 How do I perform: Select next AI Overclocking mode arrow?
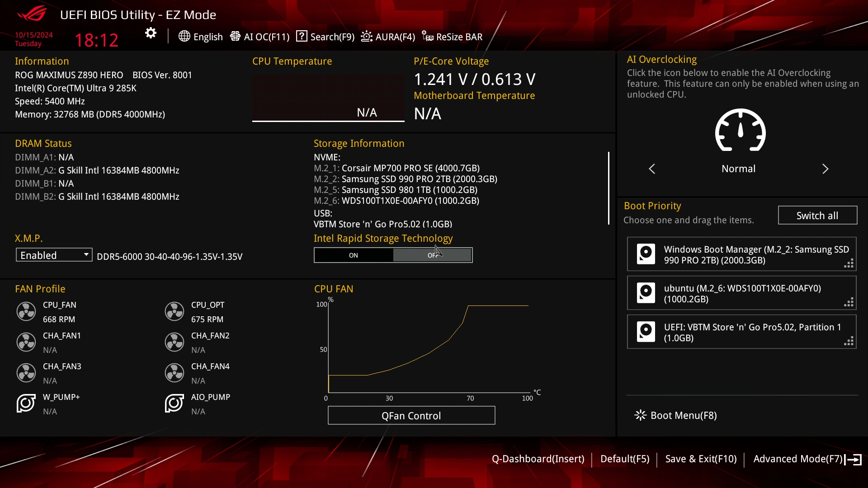point(826,169)
